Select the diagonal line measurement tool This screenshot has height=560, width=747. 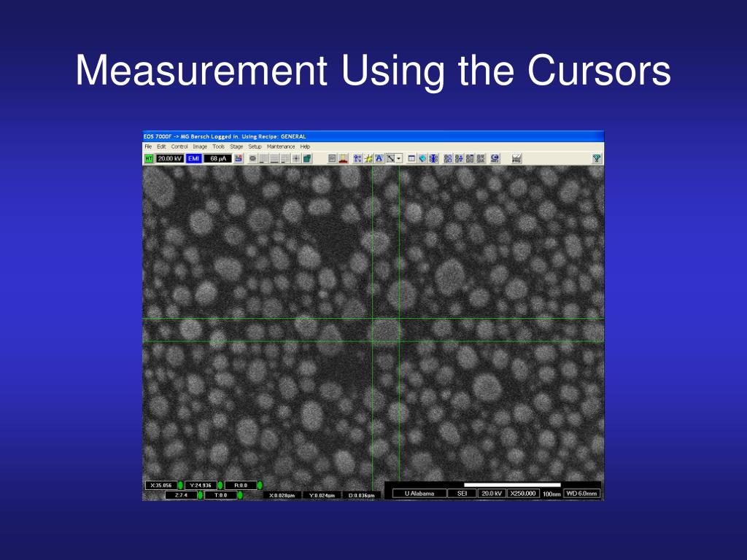coord(391,158)
